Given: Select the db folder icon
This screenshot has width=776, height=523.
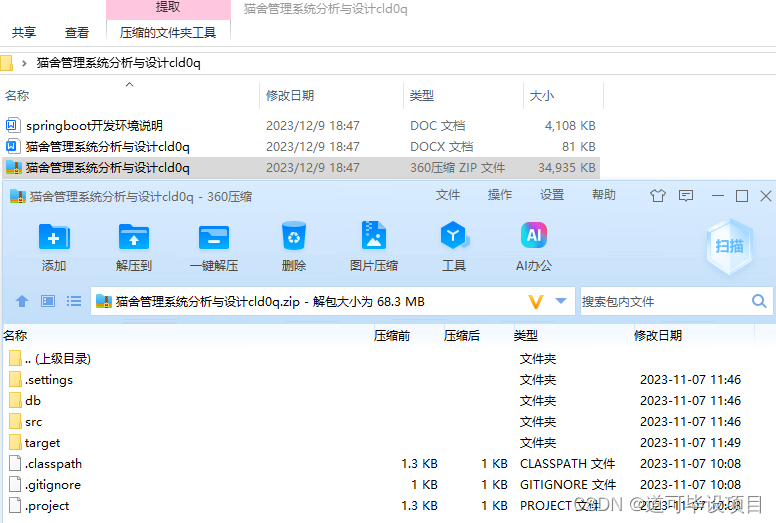Looking at the screenshot, I should click(15, 400).
